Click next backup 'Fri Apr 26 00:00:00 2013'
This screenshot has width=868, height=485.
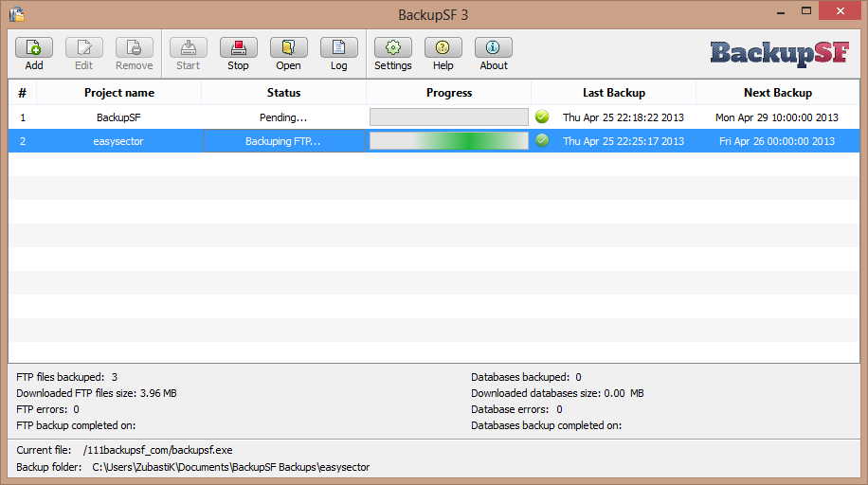pyautogui.click(x=777, y=141)
